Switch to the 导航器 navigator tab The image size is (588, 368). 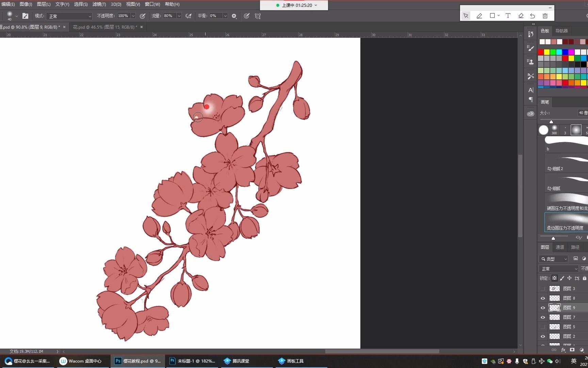(x=562, y=31)
